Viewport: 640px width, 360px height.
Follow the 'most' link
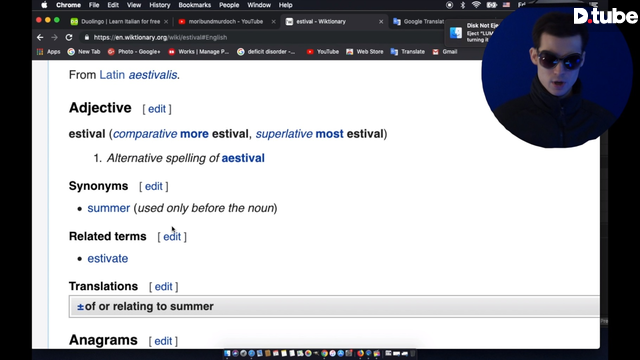(x=329, y=134)
